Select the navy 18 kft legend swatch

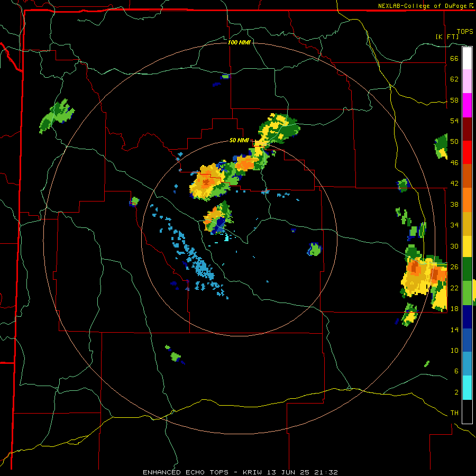tap(467, 317)
